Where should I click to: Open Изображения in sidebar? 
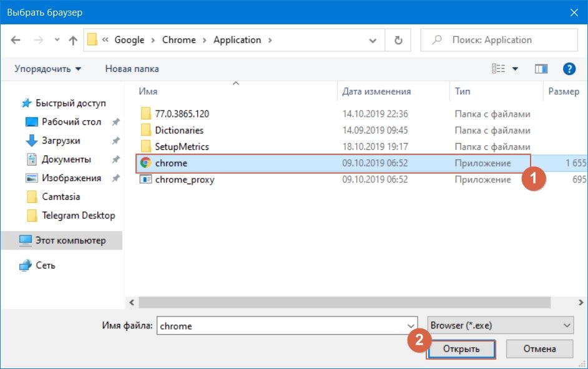tap(71, 178)
